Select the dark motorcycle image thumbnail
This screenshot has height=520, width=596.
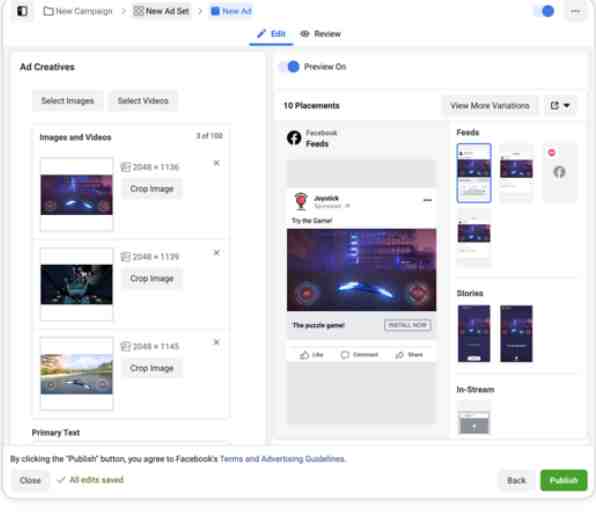[x=76, y=284]
